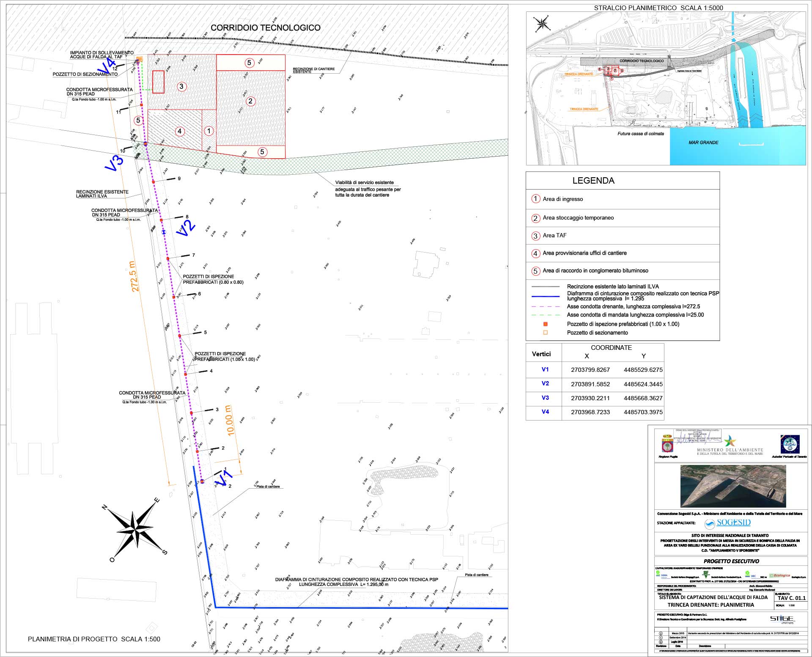Screen dimensions: 812x657
Task: Click the CORRIDOIO TECNOLOGICO title on the main plan
Action: pos(266,28)
